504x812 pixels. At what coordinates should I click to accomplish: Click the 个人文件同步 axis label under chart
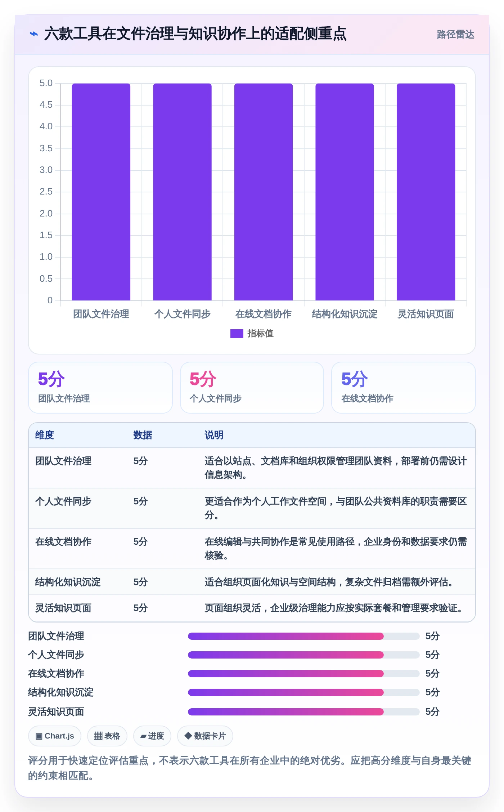pos(182,314)
